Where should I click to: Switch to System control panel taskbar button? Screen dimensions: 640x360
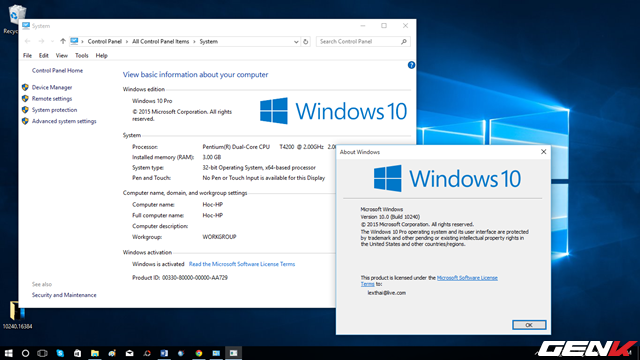point(216,353)
